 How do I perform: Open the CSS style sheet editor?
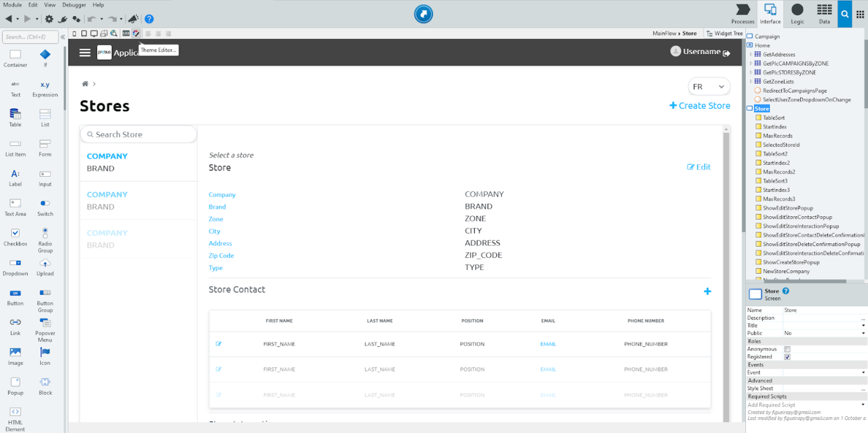tap(127, 33)
